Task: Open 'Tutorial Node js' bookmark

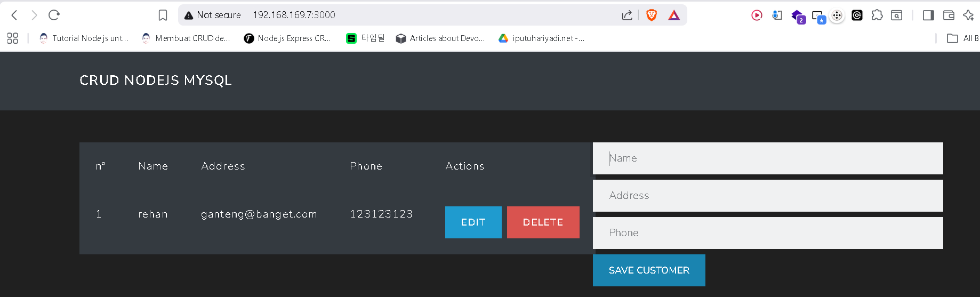Action: 84,38
